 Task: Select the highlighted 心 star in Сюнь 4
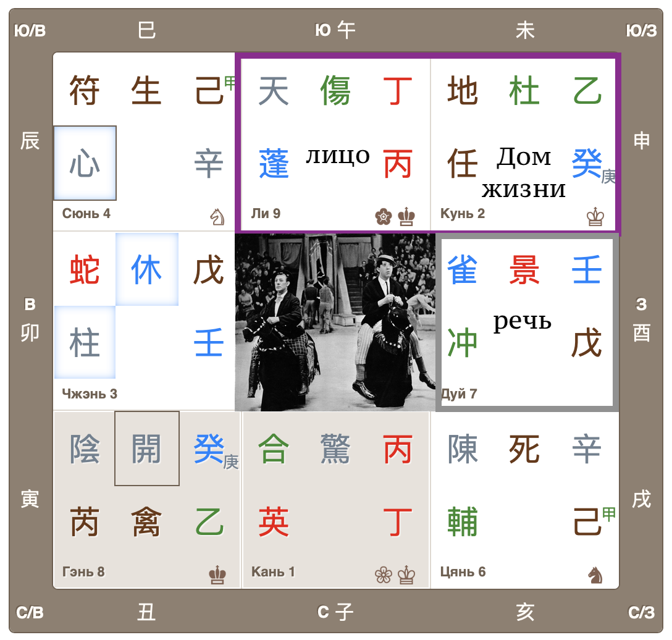[85, 163]
